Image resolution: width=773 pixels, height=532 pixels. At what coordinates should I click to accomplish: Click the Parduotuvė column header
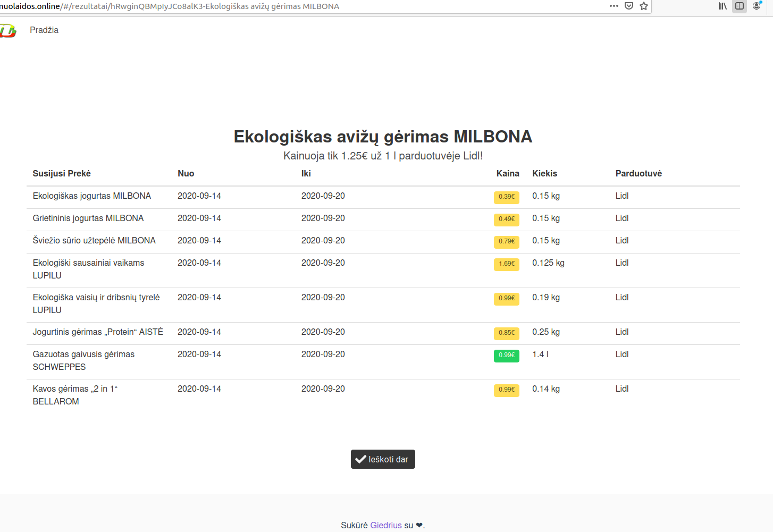[638, 173]
